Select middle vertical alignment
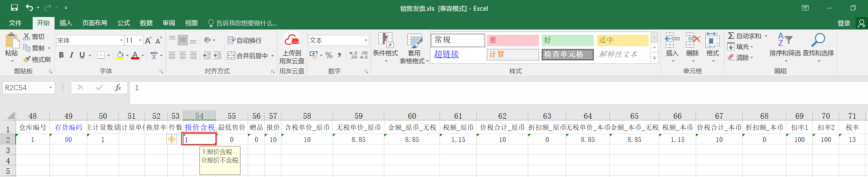This screenshot has height=177, width=868. click(x=183, y=40)
